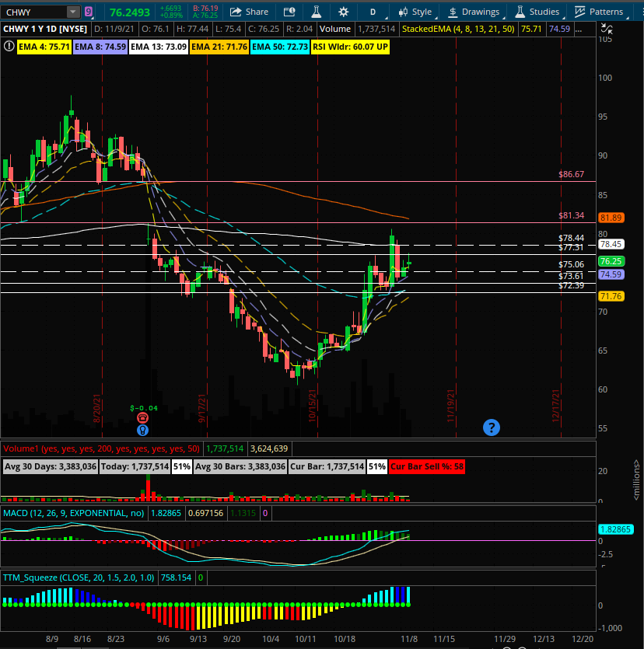This screenshot has height=649, width=644.
Task: Click the blue lightbulb event icon
Action: point(142,430)
